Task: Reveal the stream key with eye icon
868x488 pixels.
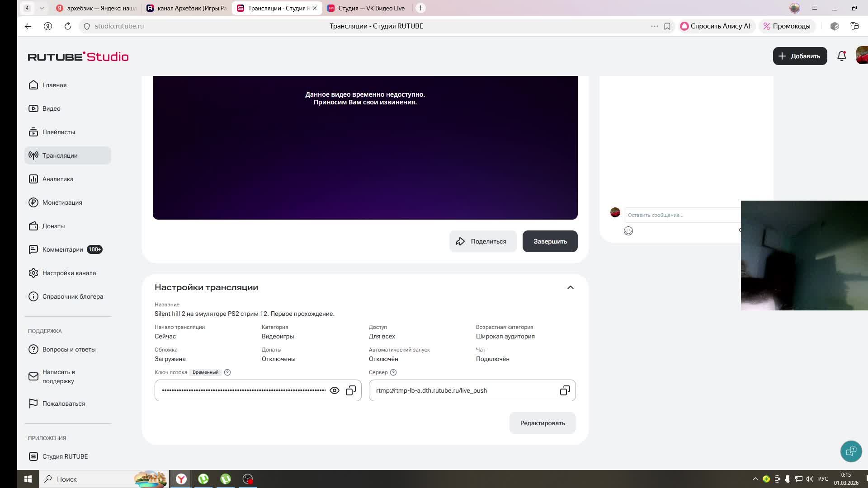Action: (335, 390)
